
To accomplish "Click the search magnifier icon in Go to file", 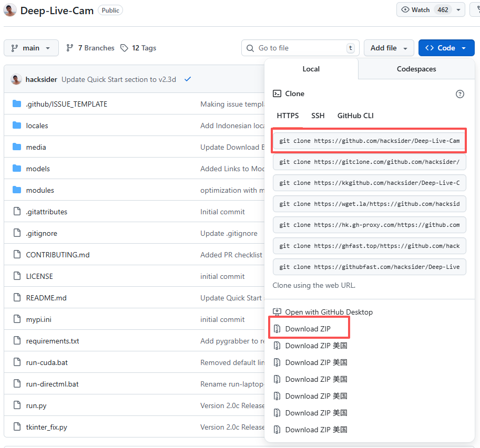I will 250,48.
